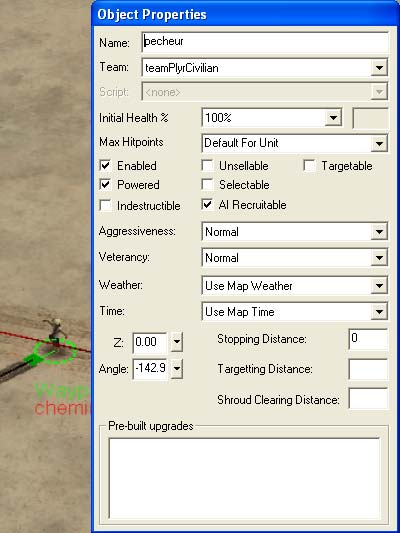Click the Angle field showing -142.9
The width and height of the screenshot is (400, 533).
pos(150,368)
